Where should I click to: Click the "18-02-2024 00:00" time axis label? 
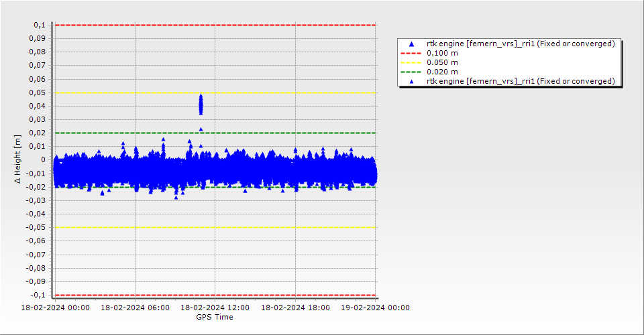(x=55, y=308)
